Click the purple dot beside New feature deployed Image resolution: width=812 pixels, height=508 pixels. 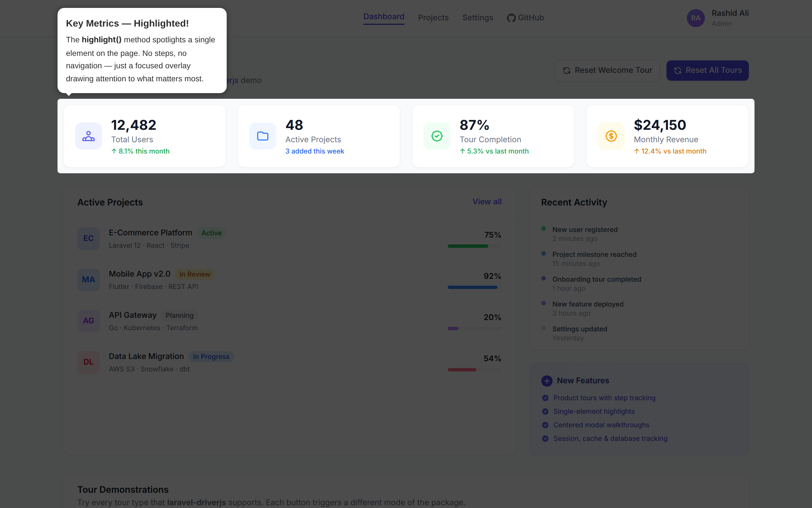544,303
